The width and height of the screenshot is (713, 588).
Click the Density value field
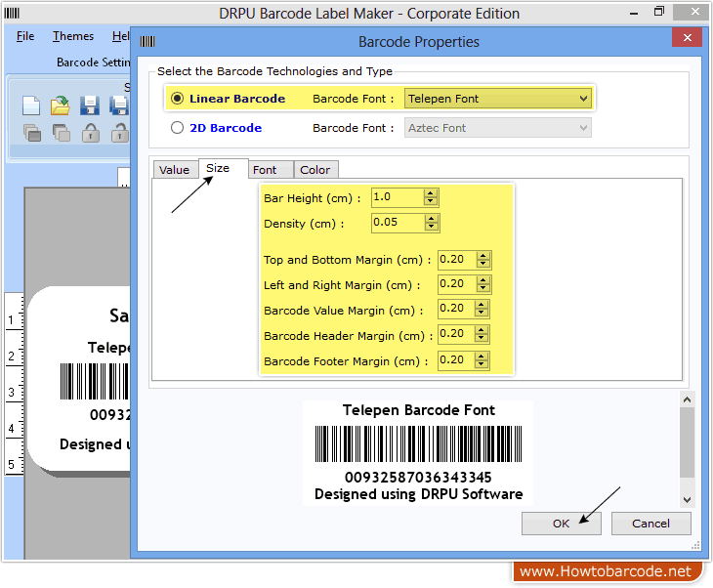398,223
